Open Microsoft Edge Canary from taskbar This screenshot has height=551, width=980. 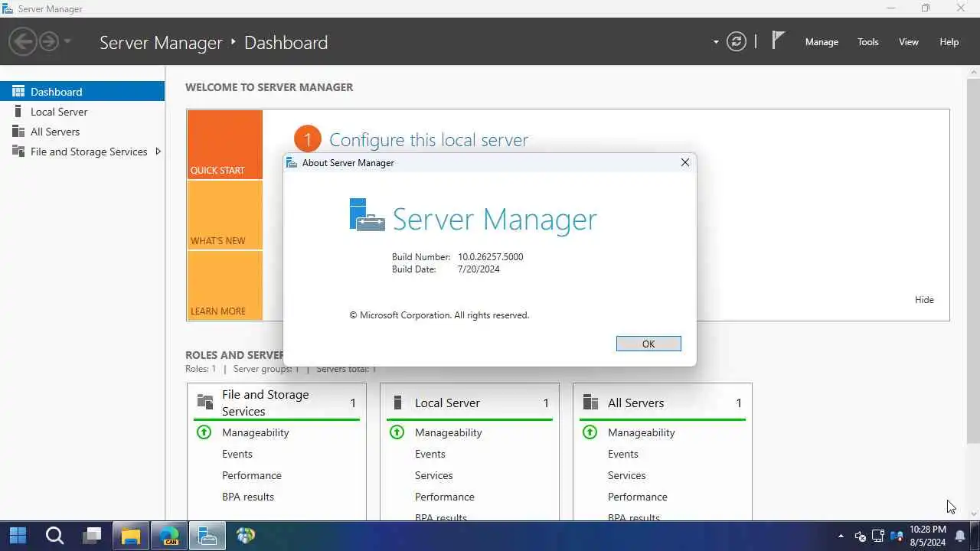169,536
